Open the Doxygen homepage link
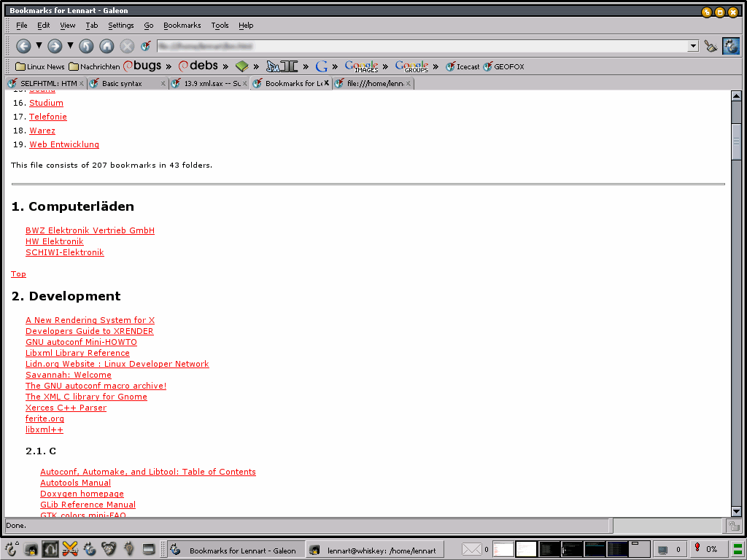The width and height of the screenshot is (747, 560). [82, 494]
